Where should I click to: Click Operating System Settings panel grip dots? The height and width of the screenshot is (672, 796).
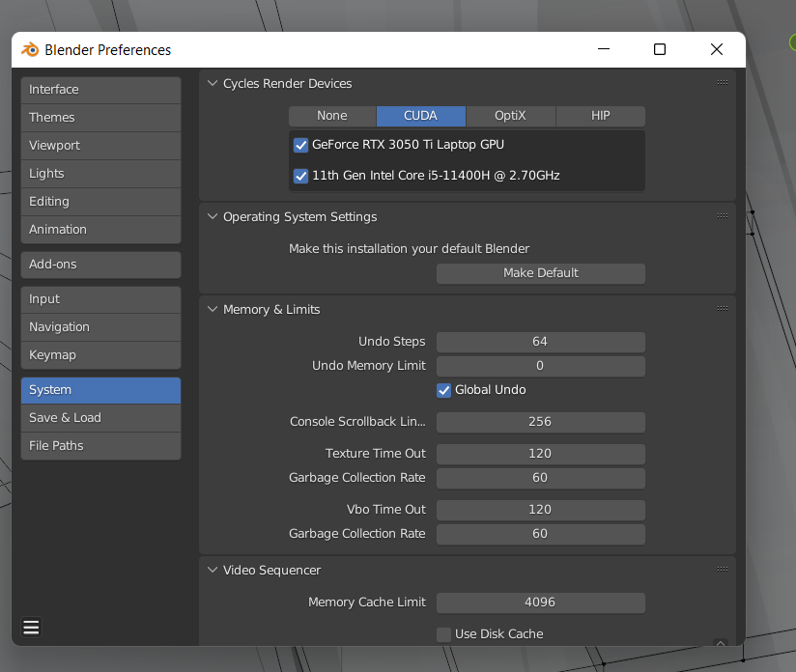[723, 216]
